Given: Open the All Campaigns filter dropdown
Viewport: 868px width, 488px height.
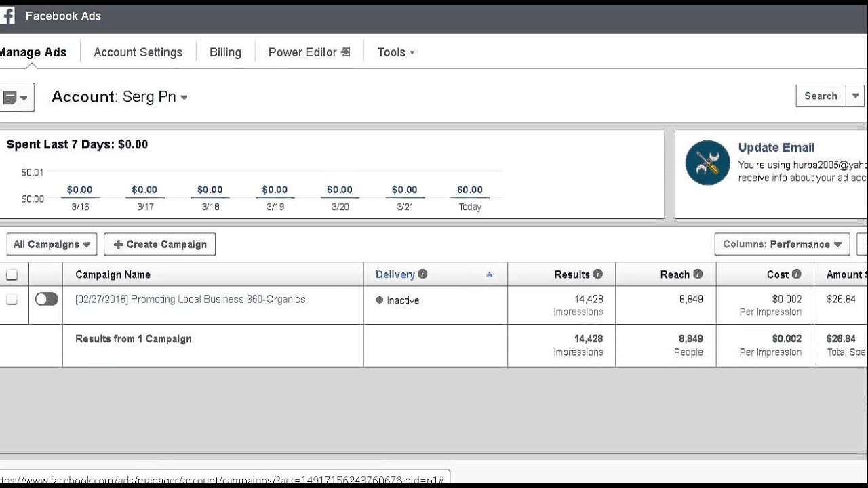Looking at the screenshot, I should point(52,244).
